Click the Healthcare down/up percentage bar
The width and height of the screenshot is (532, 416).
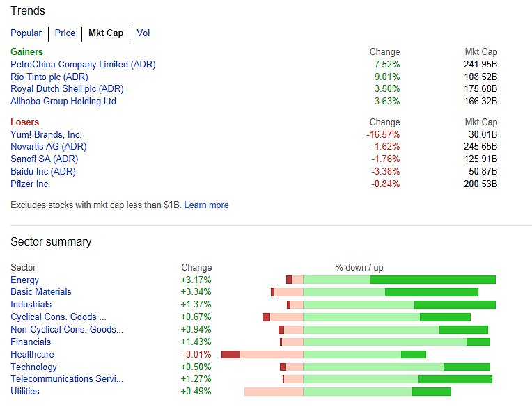point(324,355)
